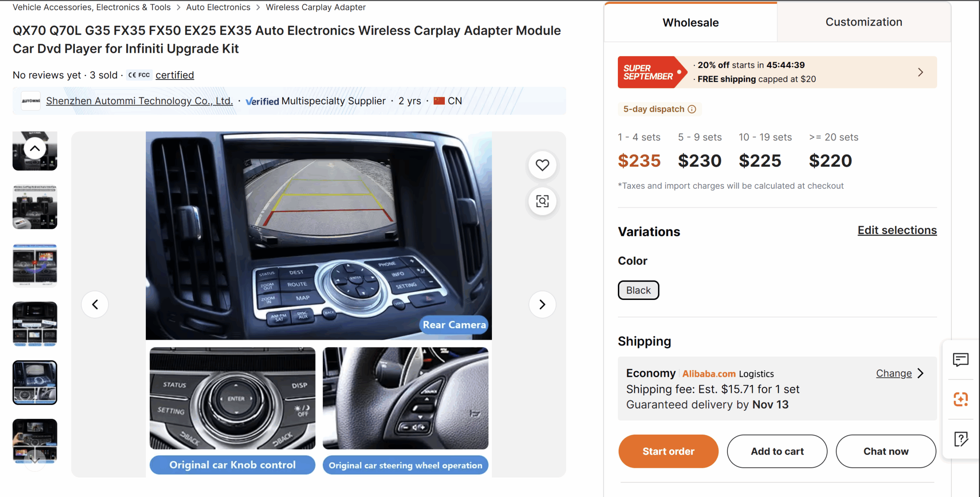980x497 pixels.
Task: Add product to favorites with heart icon
Action: coord(542,165)
